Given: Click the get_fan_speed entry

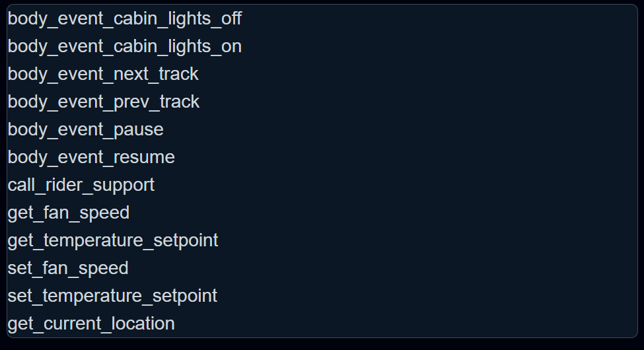Looking at the screenshot, I should click(x=69, y=213).
